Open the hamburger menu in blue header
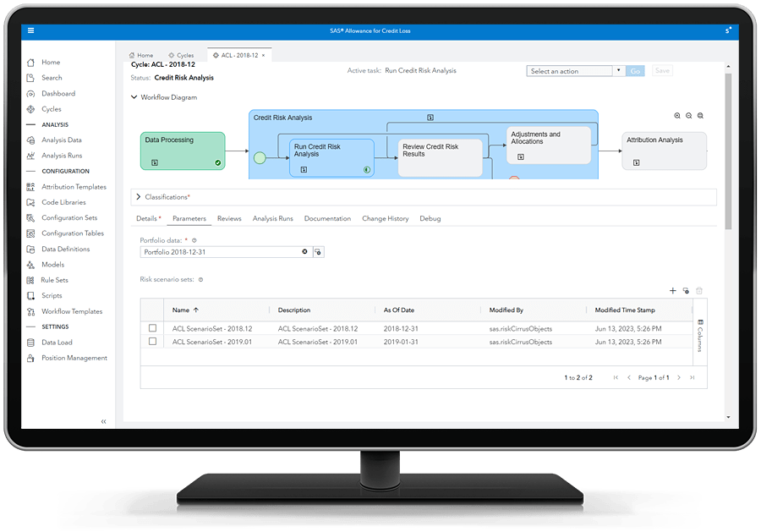Screen dimensions: 761x532 tap(30, 30)
